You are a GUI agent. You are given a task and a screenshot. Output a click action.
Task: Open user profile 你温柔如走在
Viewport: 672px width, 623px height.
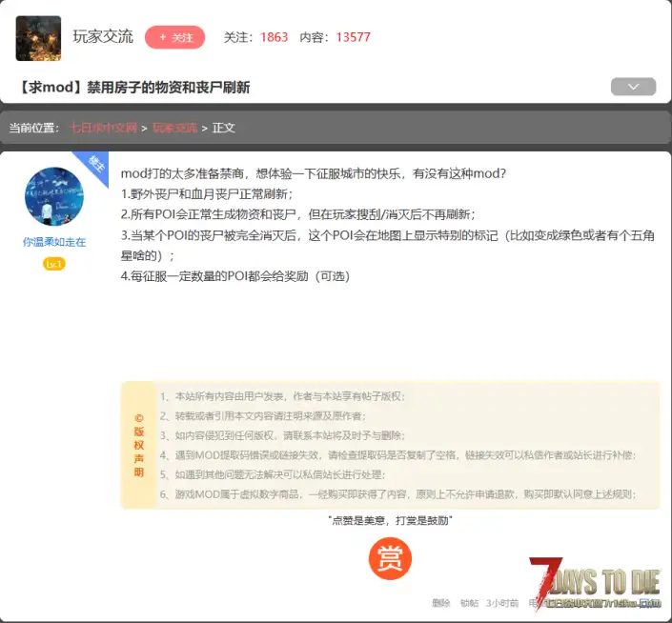pos(54,242)
